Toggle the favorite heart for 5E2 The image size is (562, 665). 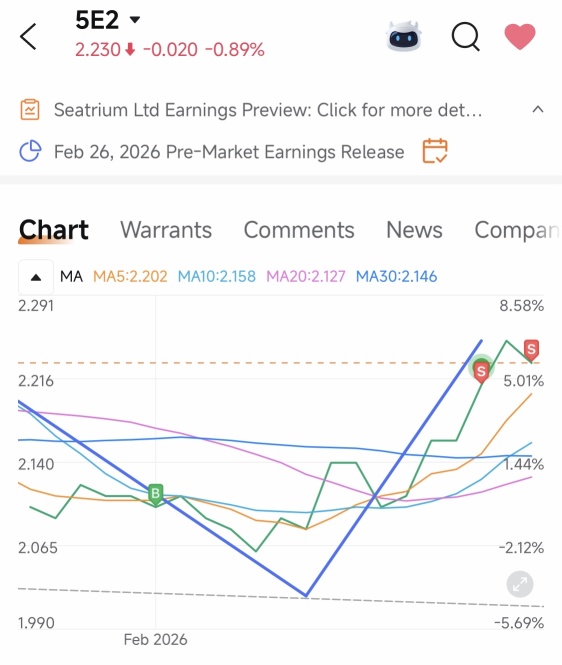(x=520, y=36)
